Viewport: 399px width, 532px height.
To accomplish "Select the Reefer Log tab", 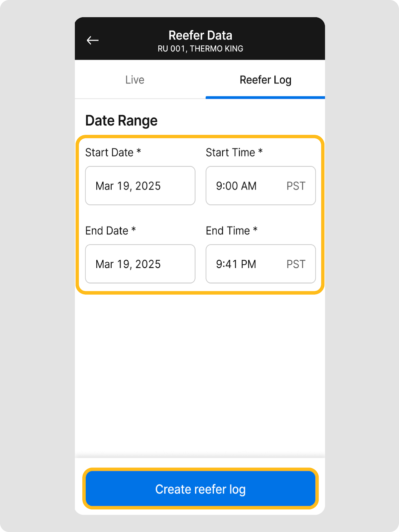I will pyautogui.click(x=265, y=80).
